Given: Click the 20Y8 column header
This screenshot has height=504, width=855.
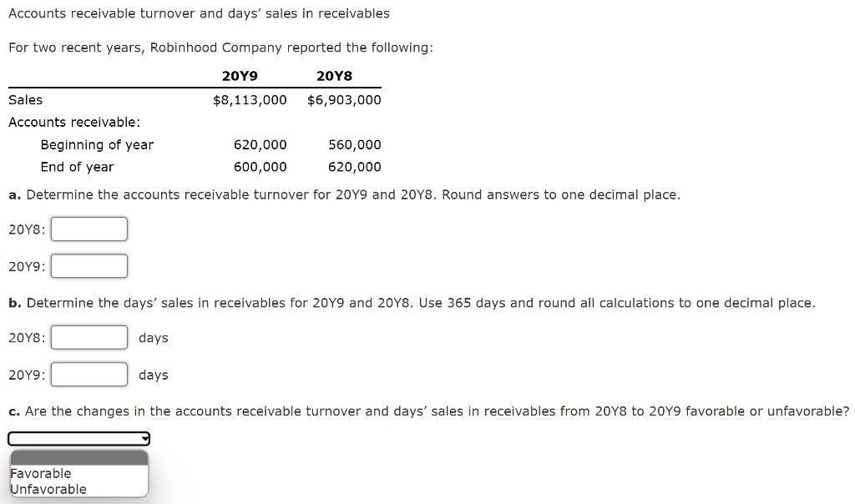Looking at the screenshot, I should 333,76.
